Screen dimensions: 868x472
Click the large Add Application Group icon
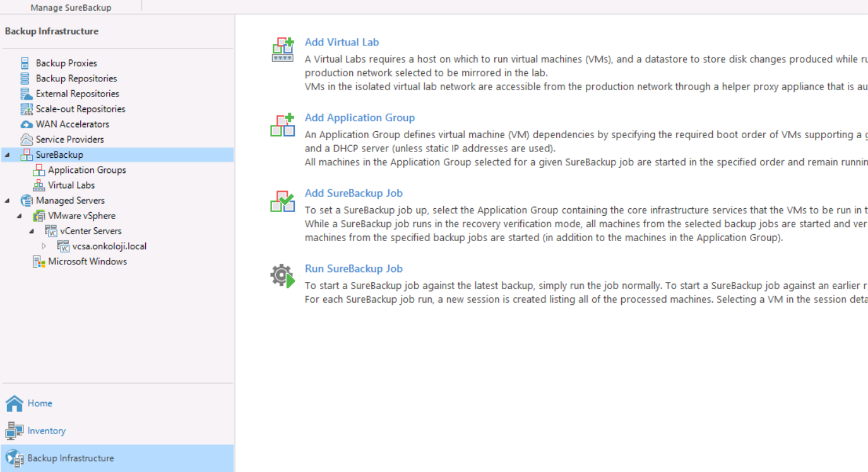pos(283,125)
